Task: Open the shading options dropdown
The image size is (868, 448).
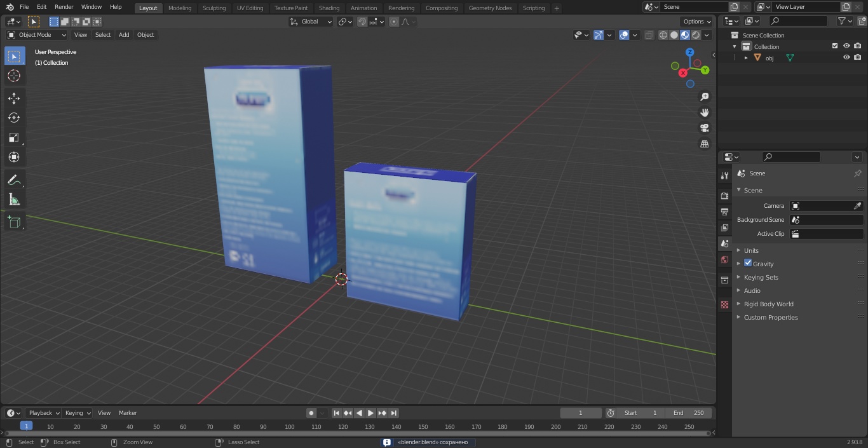Action: click(x=707, y=35)
